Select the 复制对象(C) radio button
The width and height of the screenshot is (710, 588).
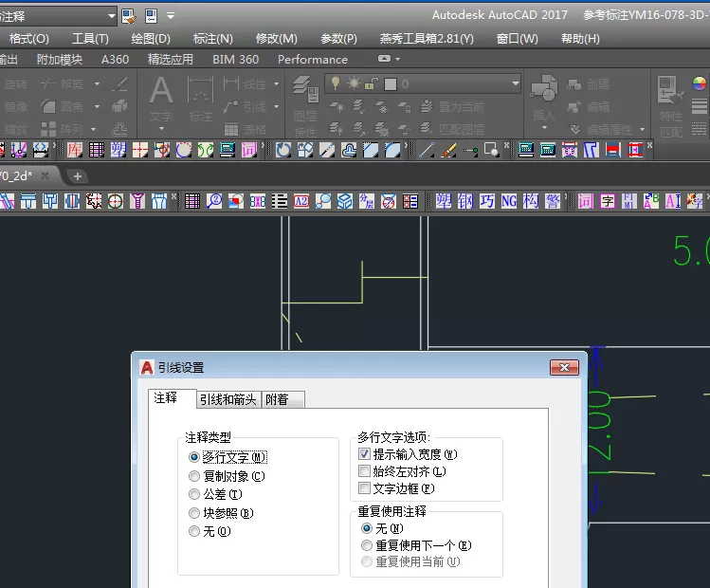point(194,476)
